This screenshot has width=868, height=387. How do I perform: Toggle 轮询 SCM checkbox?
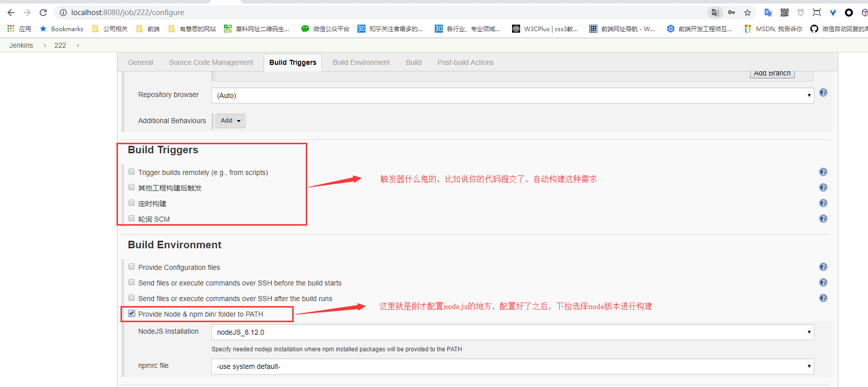132,218
